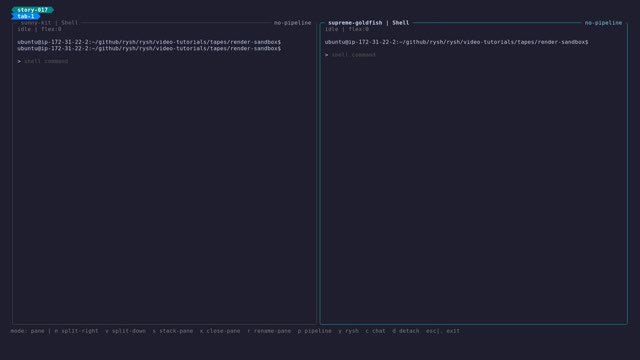Click the second prompt line in sunny-kit pane
The width and height of the screenshot is (640, 360).
point(149,49)
